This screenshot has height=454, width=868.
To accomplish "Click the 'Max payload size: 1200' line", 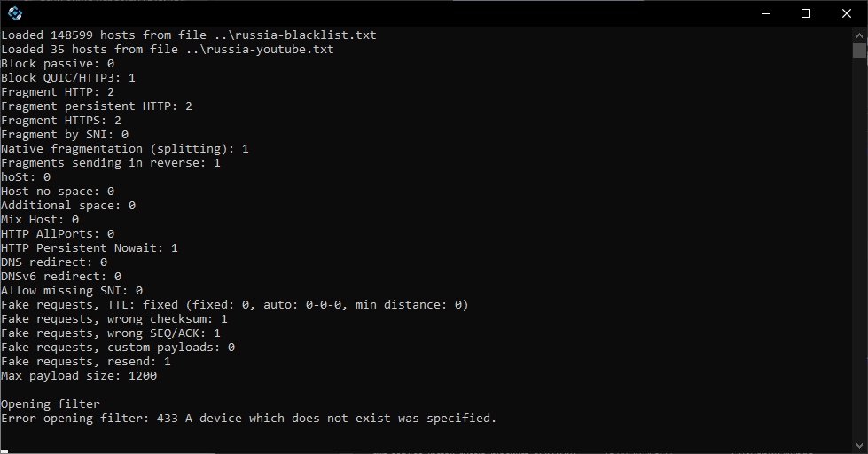I will (79, 375).
